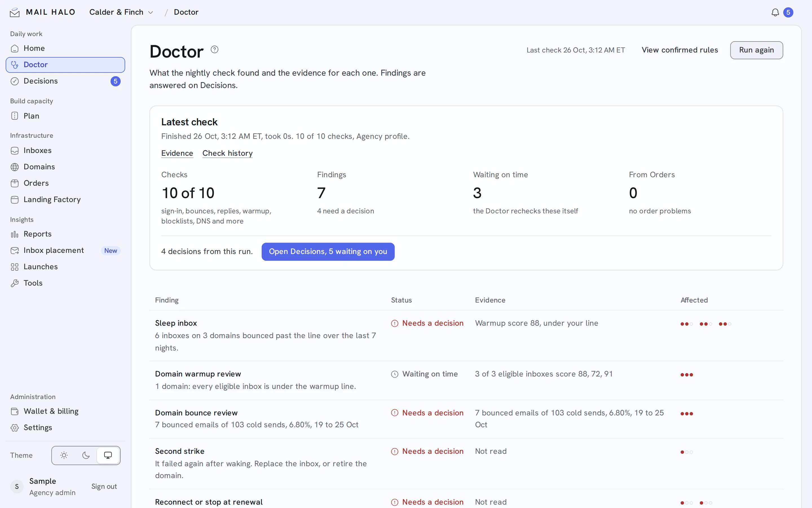
Task: Click the Orders box icon
Action: coord(14,183)
